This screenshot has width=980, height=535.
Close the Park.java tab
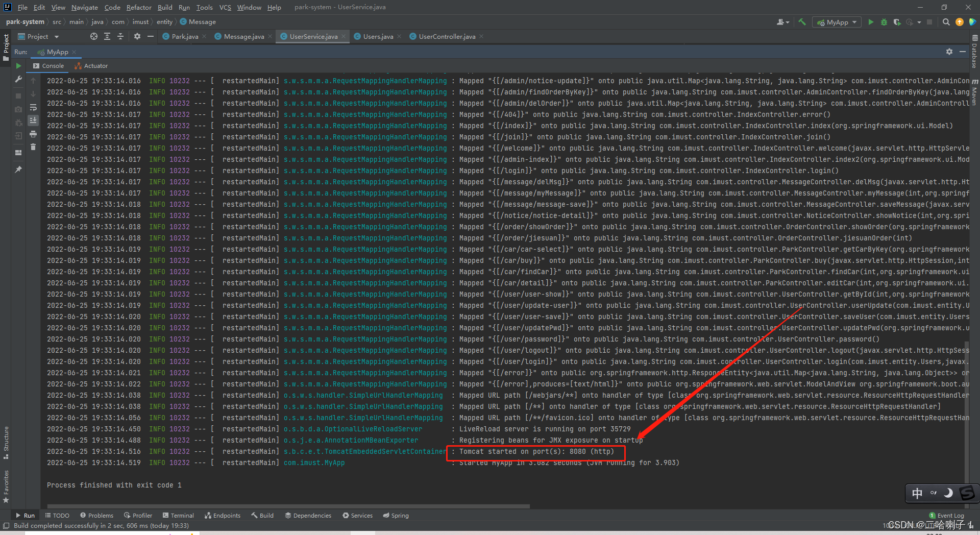click(204, 36)
